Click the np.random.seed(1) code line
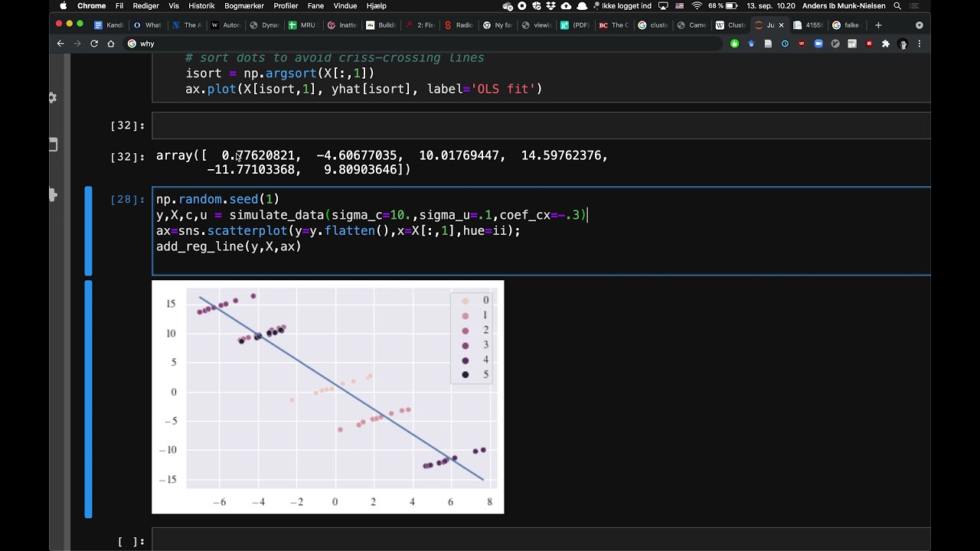 [x=217, y=199]
